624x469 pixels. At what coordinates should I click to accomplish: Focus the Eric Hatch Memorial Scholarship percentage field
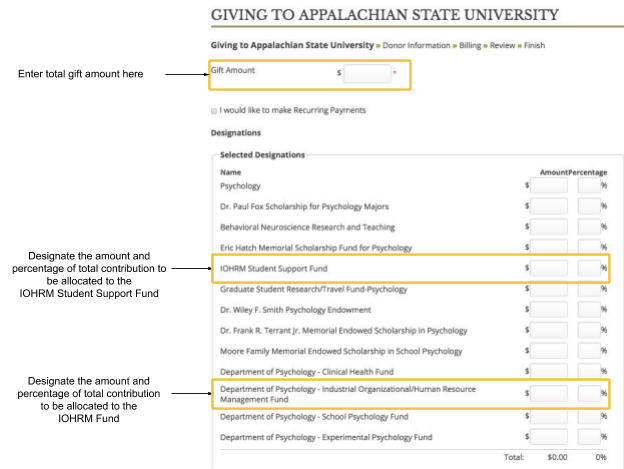pyautogui.click(x=588, y=247)
